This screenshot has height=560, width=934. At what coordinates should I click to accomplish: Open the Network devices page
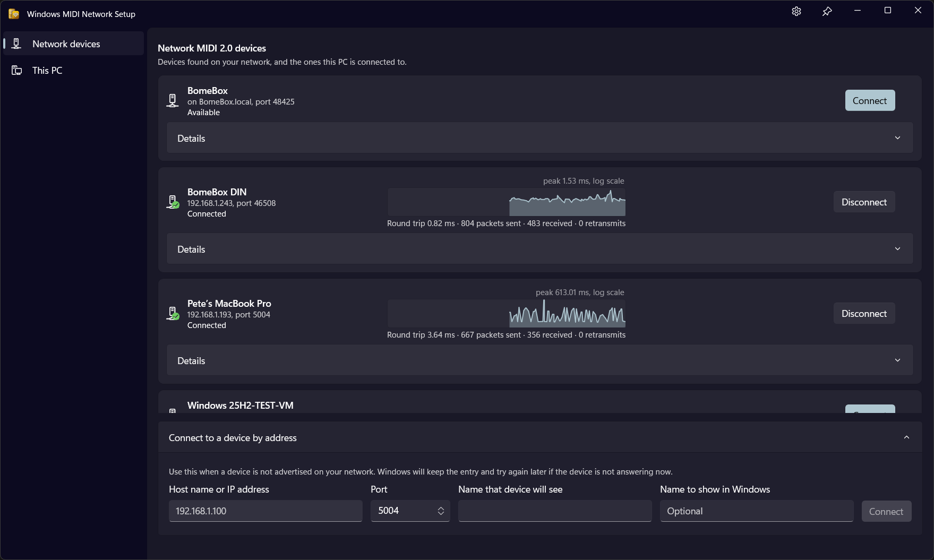[x=73, y=44]
